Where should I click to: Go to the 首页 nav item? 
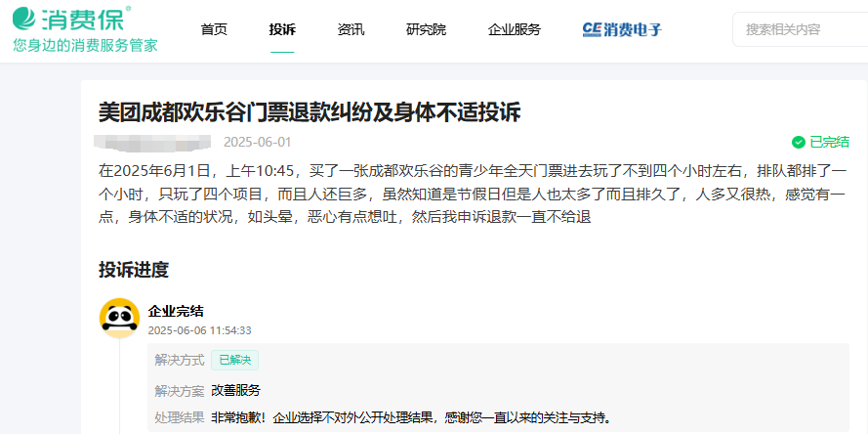click(x=214, y=29)
